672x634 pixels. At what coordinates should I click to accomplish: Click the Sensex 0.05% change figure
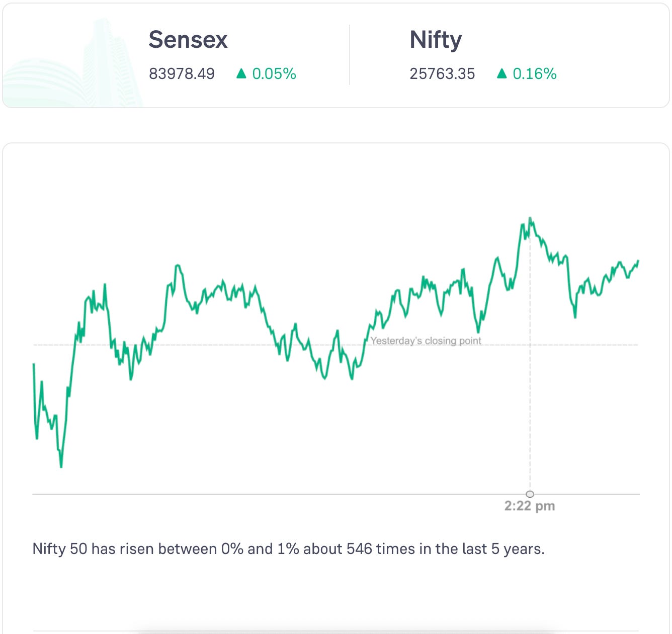pos(274,74)
